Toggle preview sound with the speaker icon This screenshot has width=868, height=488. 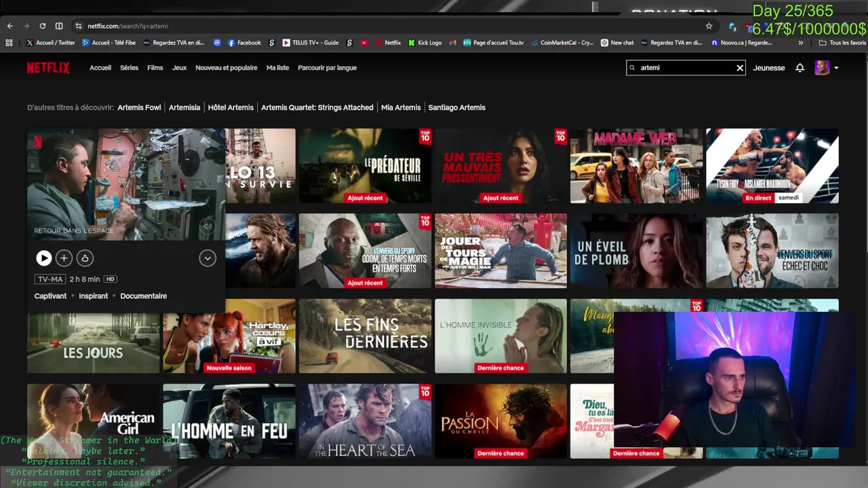pyautogui.click(x=208, y=227)
